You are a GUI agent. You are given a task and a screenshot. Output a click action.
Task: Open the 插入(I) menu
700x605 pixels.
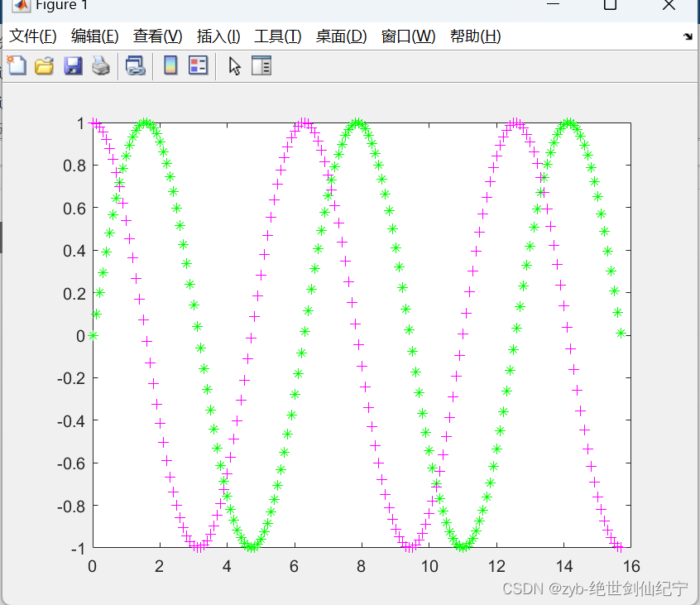tap(218, 36)
